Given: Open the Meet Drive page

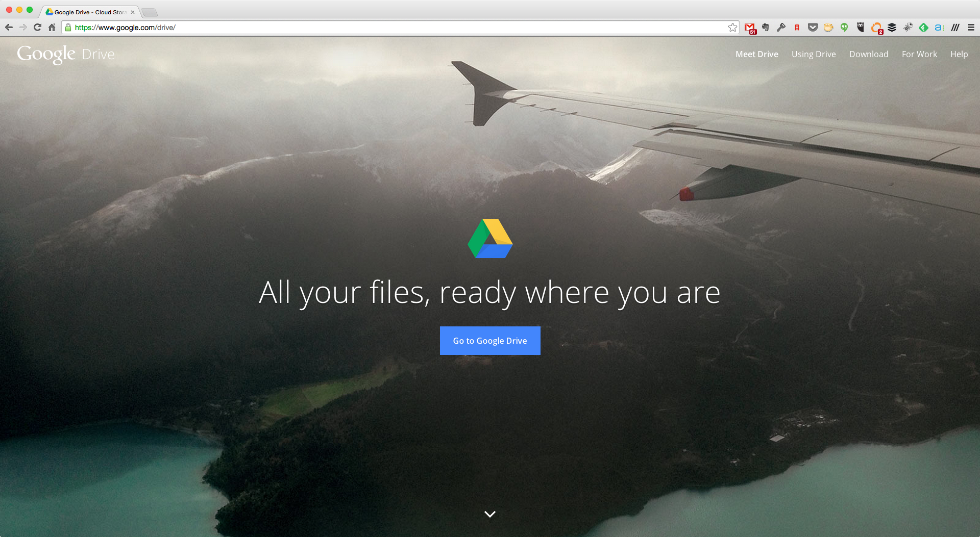Looking at the screenshot, I should [x=756, y=54].
